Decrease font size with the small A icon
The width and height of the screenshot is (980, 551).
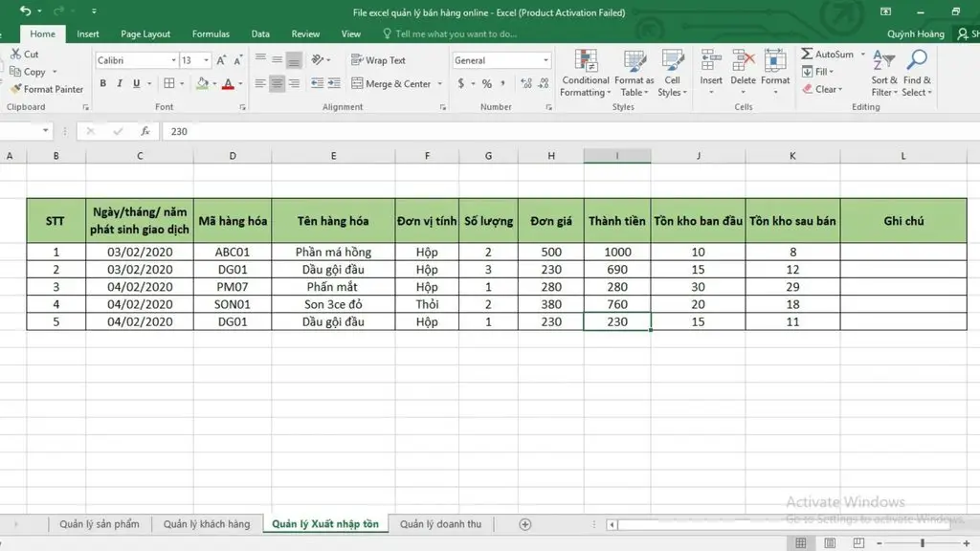click(238, 60)
